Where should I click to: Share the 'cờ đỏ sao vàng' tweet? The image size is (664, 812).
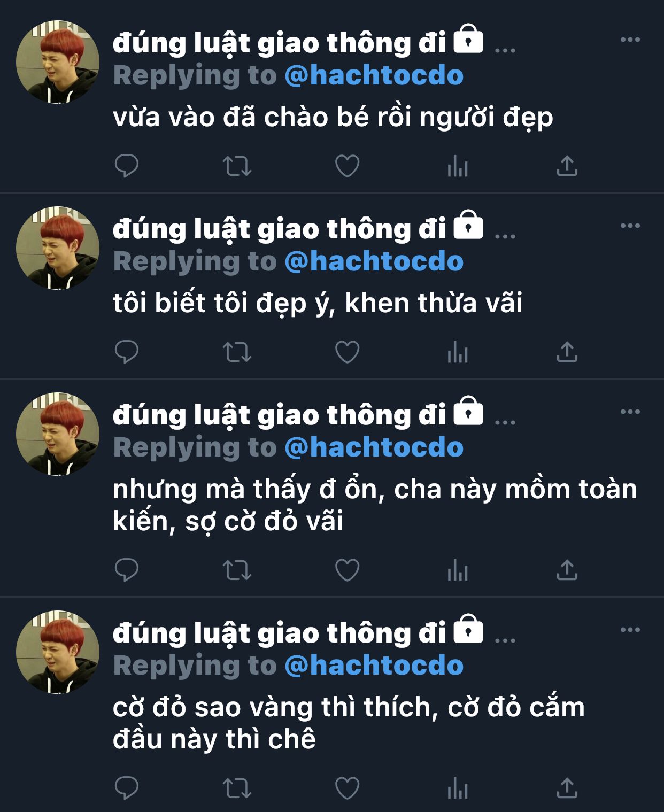pyautogui.click(x=567, y=788)
